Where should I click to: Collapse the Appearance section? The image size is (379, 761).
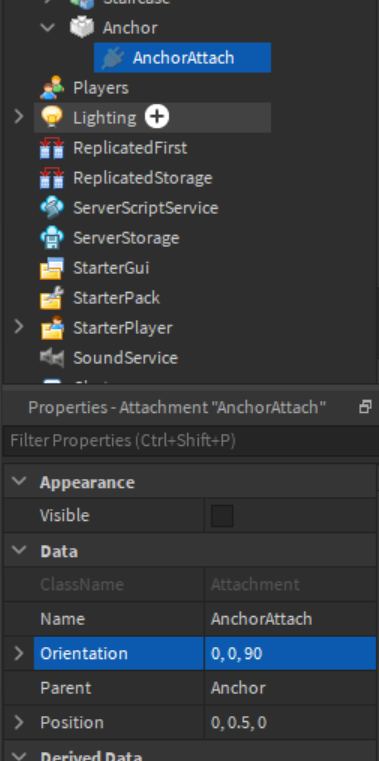tap(19, 481)
